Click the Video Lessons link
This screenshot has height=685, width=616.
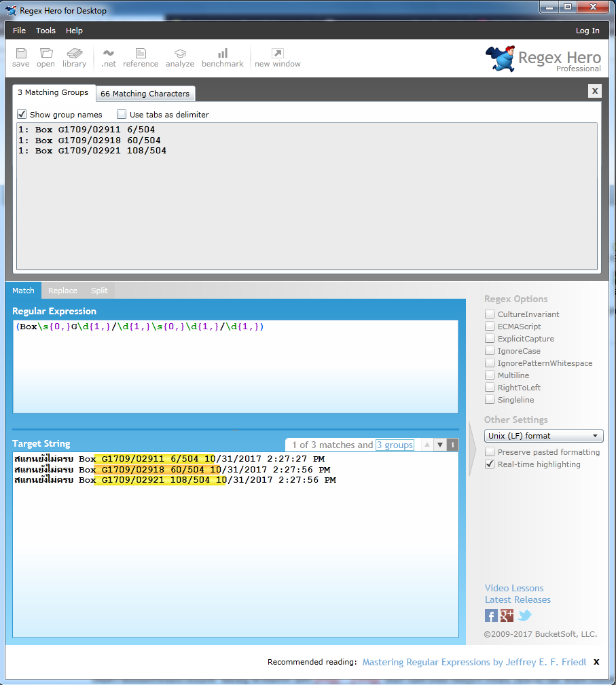pyautogui.click(x=514, y=588)
